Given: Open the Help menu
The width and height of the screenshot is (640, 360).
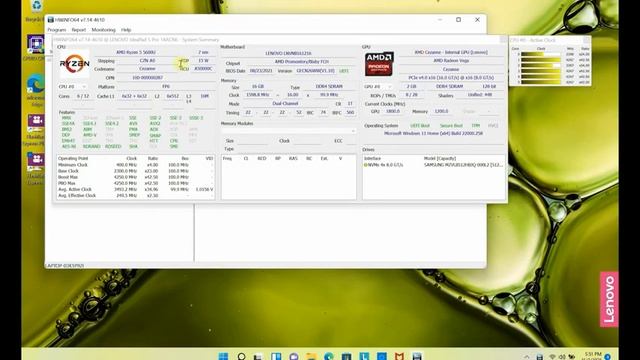Looking at the screenshot, I should click(x=126, y=30).
